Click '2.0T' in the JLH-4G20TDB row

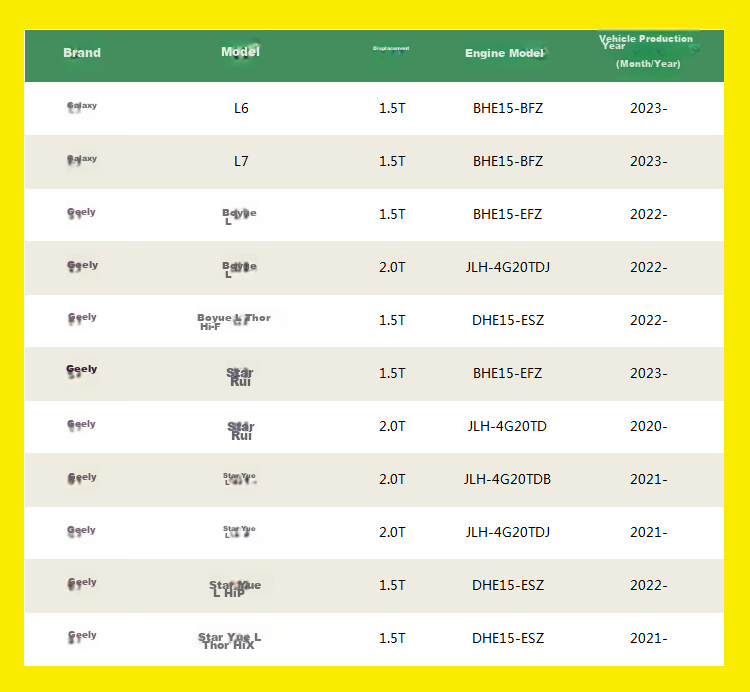392,480
